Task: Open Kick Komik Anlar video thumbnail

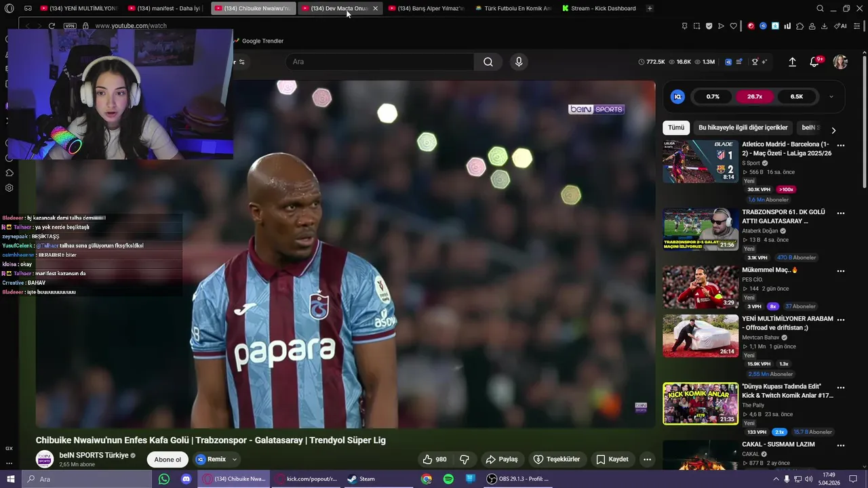Action: [x=701, y=404]
